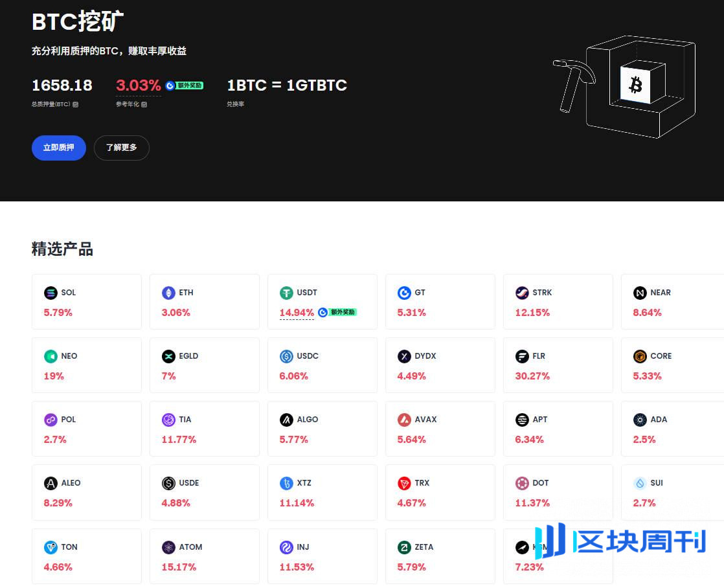Click the USDT 14.94% rate
This screenshot has width=724, height=588.
pyautogui.click(x=297, y=313)
